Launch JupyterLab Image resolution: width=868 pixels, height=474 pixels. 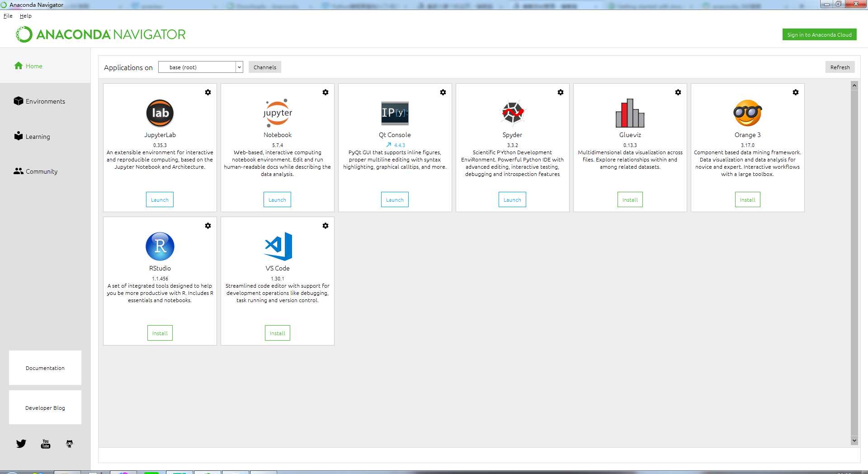pyautogui.click(x=160, y=200)
